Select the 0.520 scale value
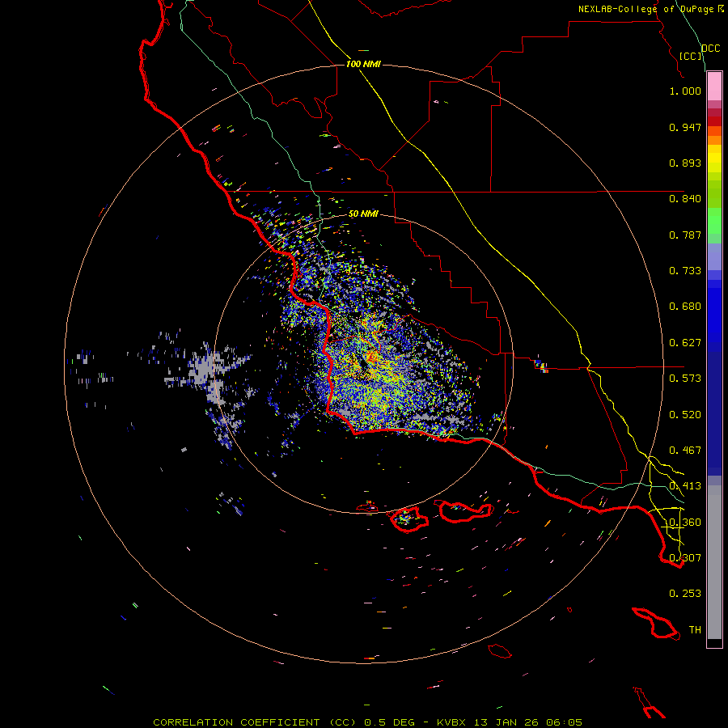The height and width of the screenshot is (728, 728). tap(685, 415)
